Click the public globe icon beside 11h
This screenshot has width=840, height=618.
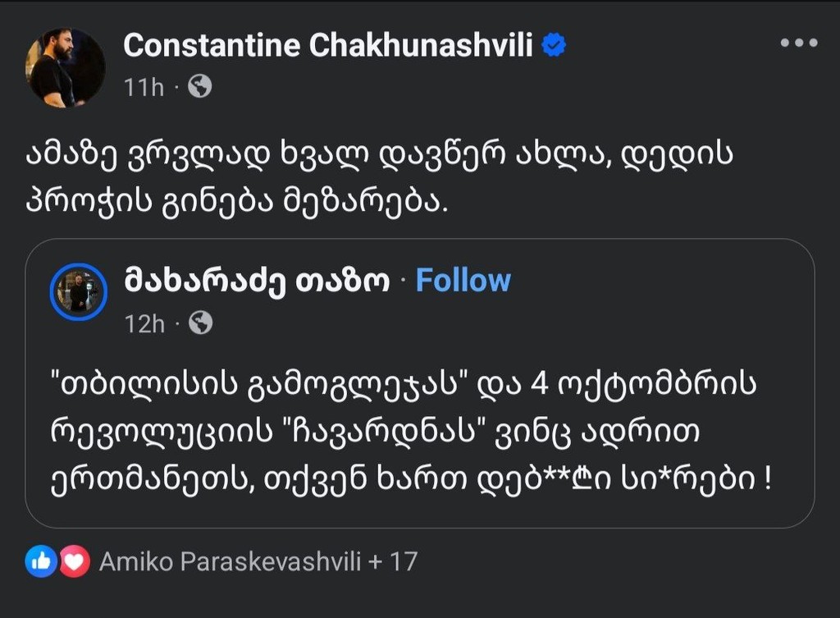point(199,86)
